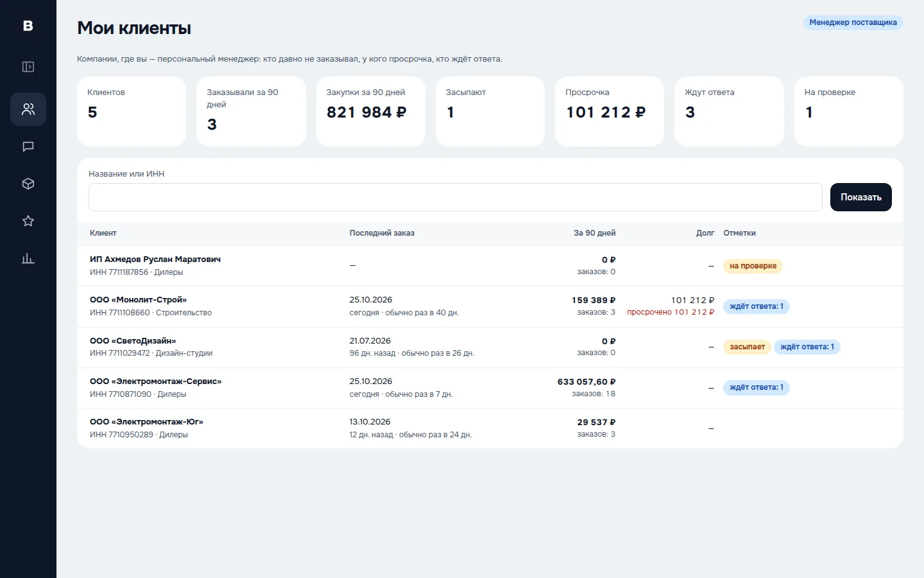Focus the «Название или ИНН» search field
The height and width of the screenshot is (578, 924).
coord(456,197)
